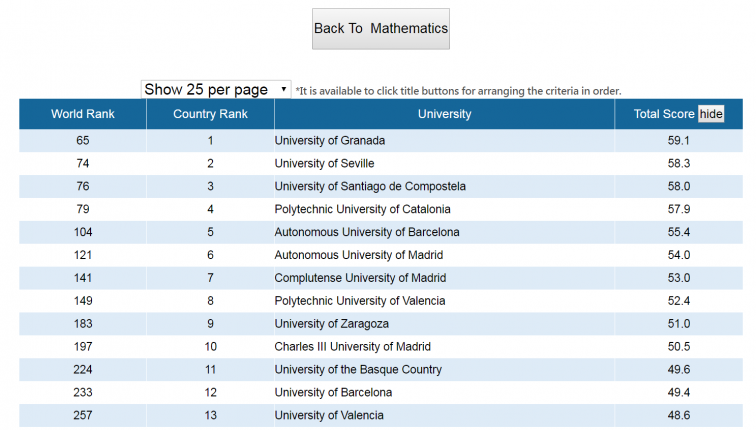Click University of Barcelona in table

(x=333, y=393)
